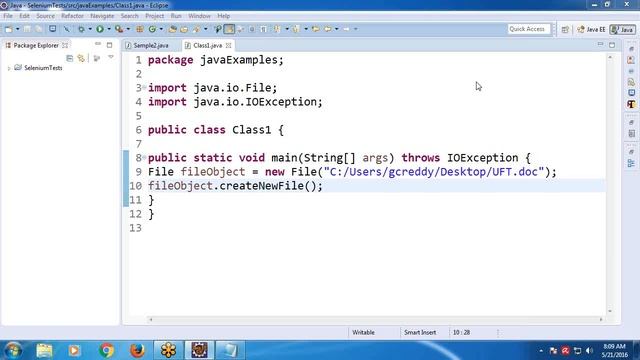
Task: Minimize the Package Explorer view
Action: tap(98, 44)
